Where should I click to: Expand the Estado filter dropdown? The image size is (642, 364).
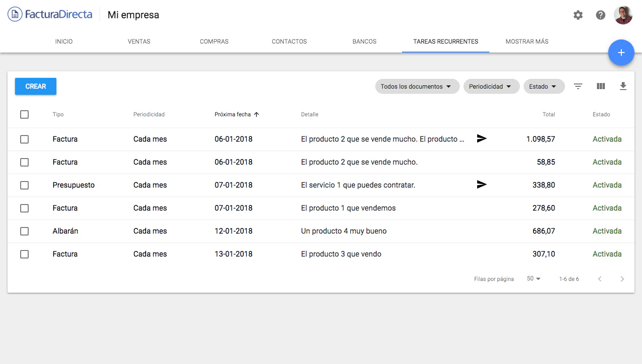543,86
